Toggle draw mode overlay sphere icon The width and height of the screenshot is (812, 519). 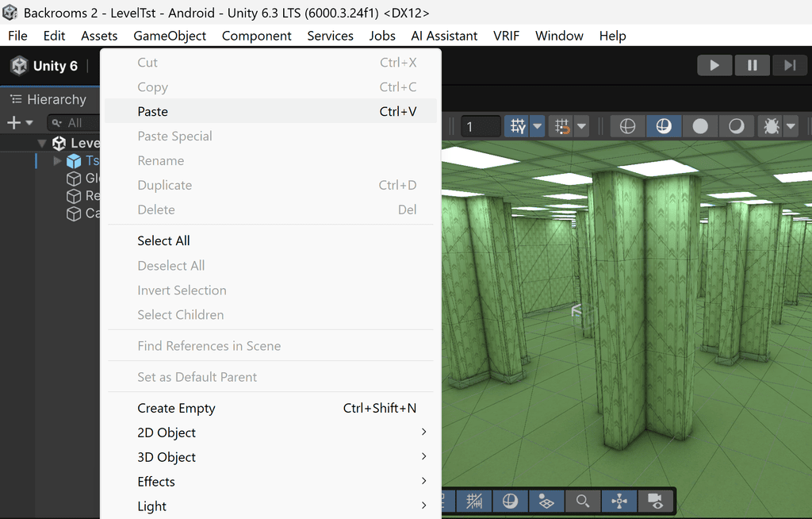pos(510,501)
